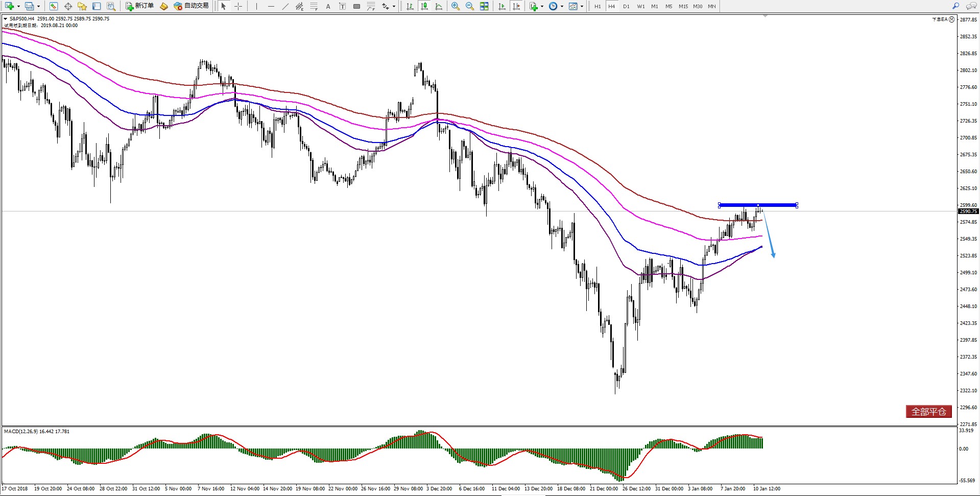Expand the templates dropdown arrow

click(x=582, y=7)
